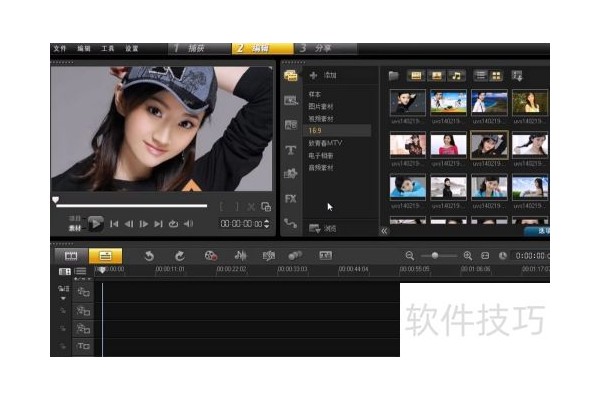This screenshot has height=400, width=600.
Task: Open the Transitions (AB) library
Action: 290,125
